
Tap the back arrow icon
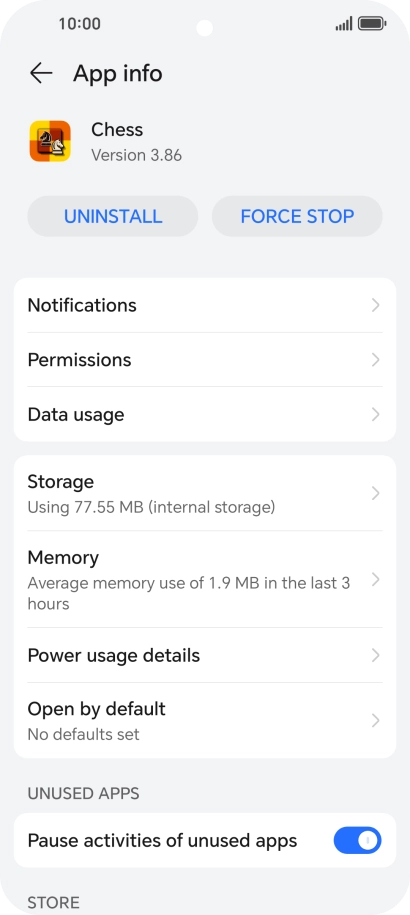[41, 74]
